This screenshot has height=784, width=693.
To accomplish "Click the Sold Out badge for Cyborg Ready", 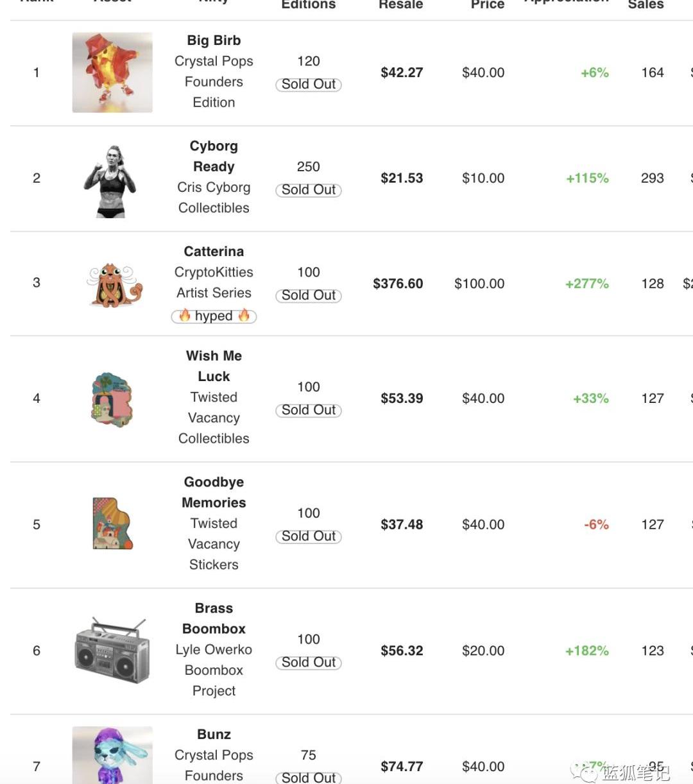I will 309,190.
